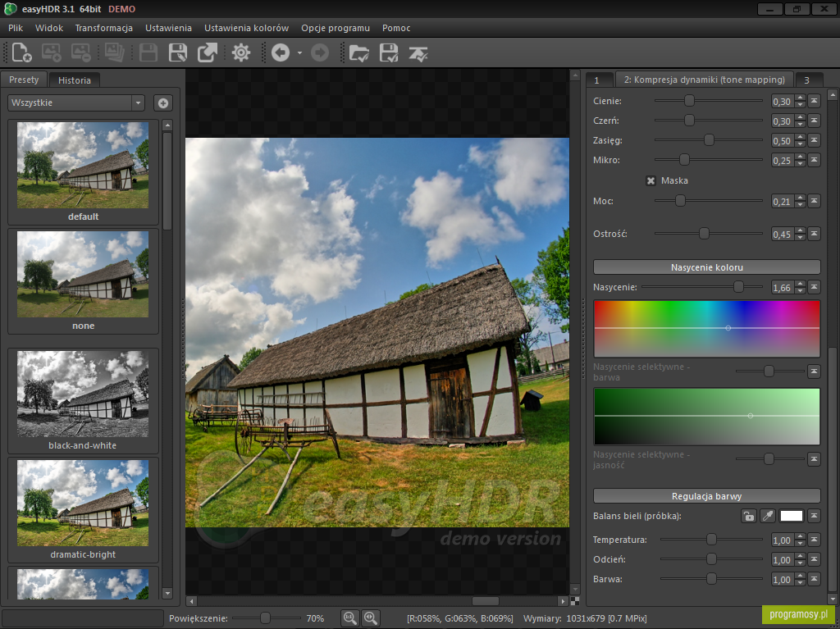Viewport: 840px width, 629px height.
Task: Reset the Balans bieli sample
Action: point(814,516)
